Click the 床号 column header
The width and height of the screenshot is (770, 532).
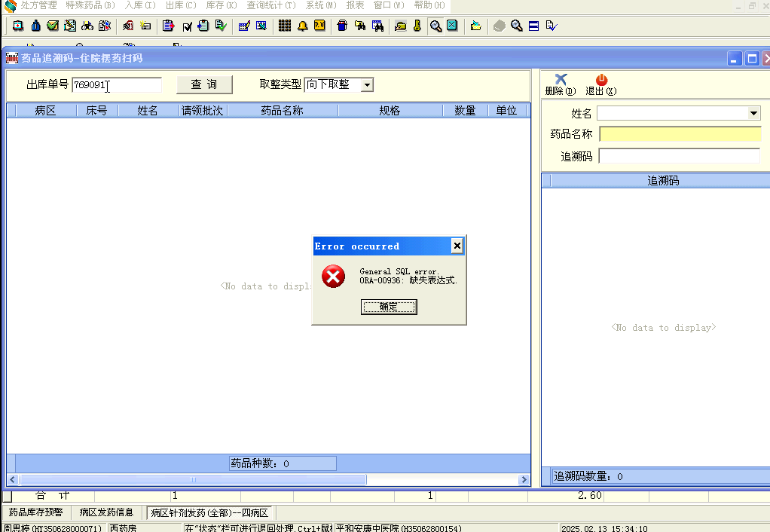pyautogui.click(x=96, y=111)
